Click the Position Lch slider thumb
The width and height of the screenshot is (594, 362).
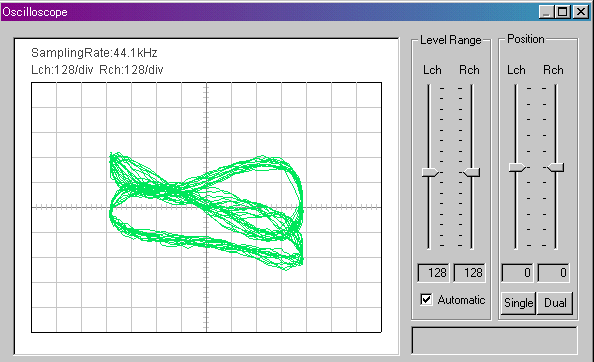pos(517,167)
